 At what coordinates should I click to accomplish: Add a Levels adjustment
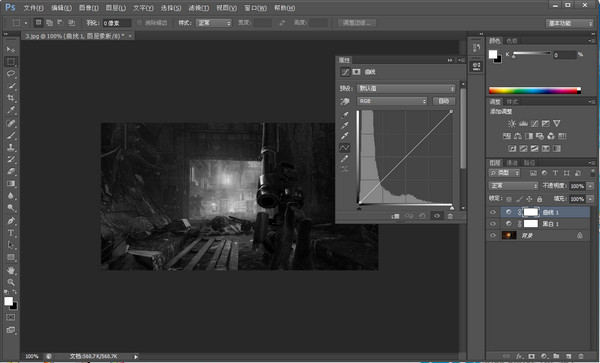coord(523,124)
